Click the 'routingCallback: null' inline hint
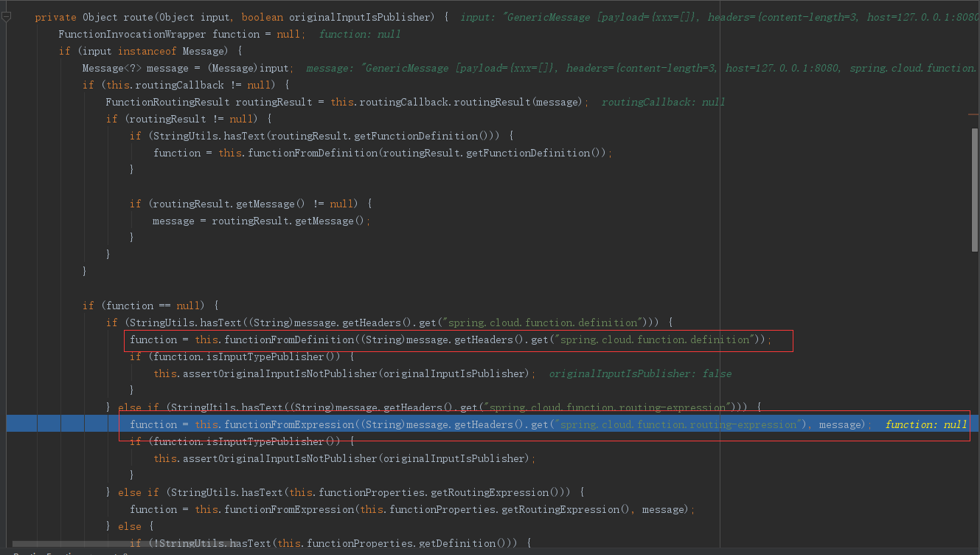Image resolution: width=980 pixels, height=555 pixels. [x=663, y=102]
